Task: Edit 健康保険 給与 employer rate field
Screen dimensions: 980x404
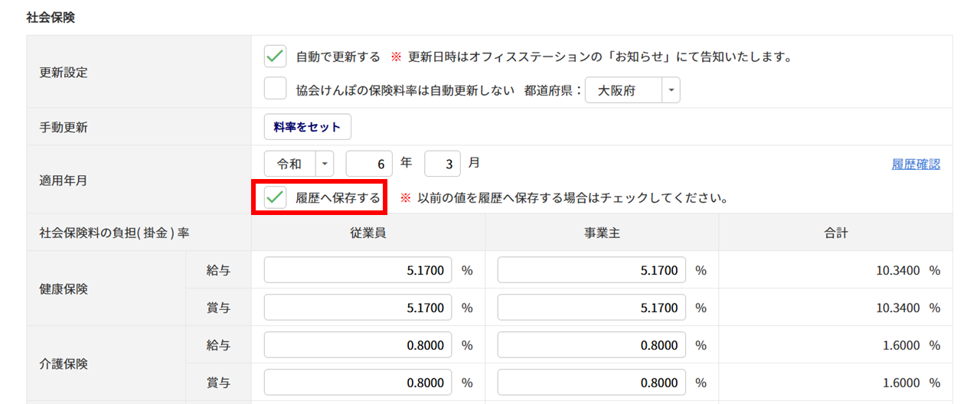Action: coord(591,270)
